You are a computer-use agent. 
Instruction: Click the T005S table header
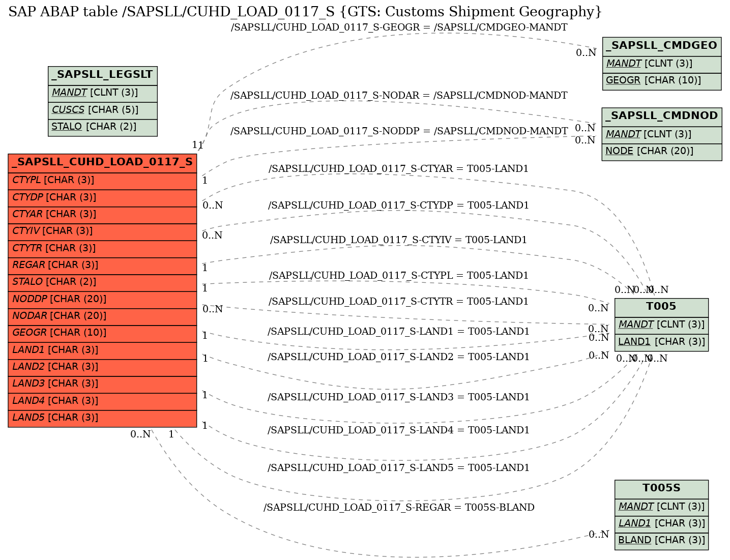661,489
